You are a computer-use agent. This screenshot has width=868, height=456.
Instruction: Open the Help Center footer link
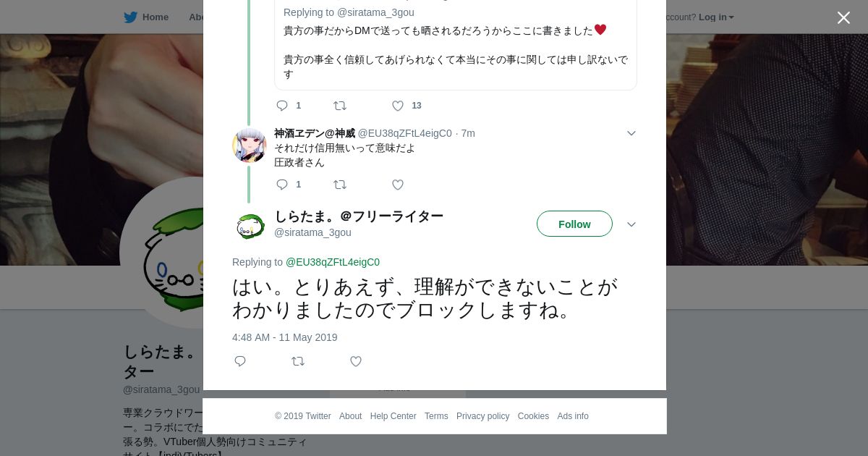(393, 416)
